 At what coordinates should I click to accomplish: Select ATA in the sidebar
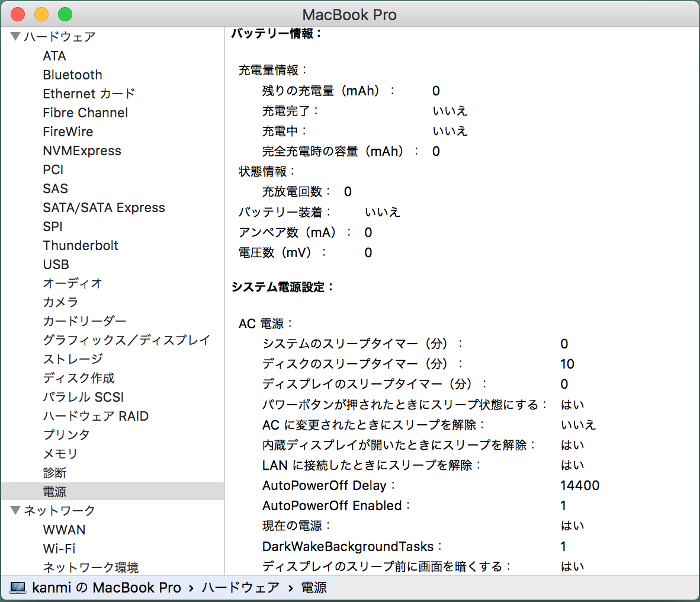[x=54, y=56]
